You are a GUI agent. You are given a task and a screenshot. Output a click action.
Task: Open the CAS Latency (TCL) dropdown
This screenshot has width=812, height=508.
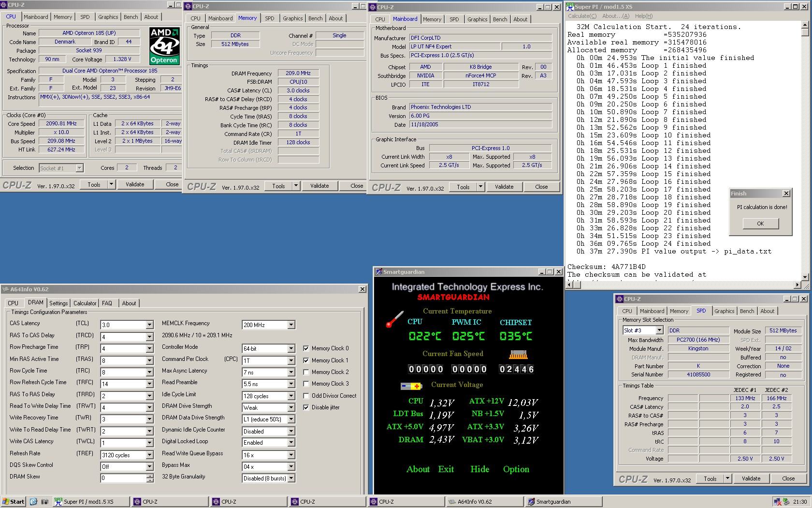point(149,325)
